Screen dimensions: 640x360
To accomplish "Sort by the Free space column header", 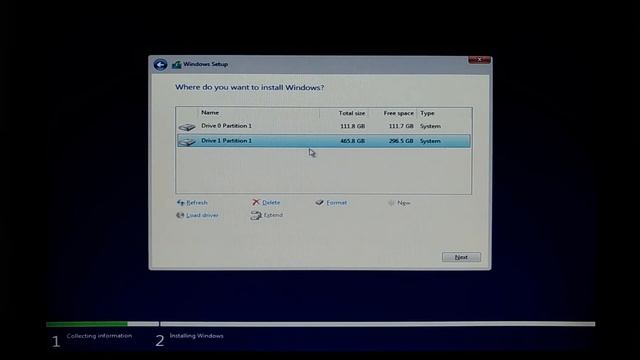I will click(x=398, y=113).
